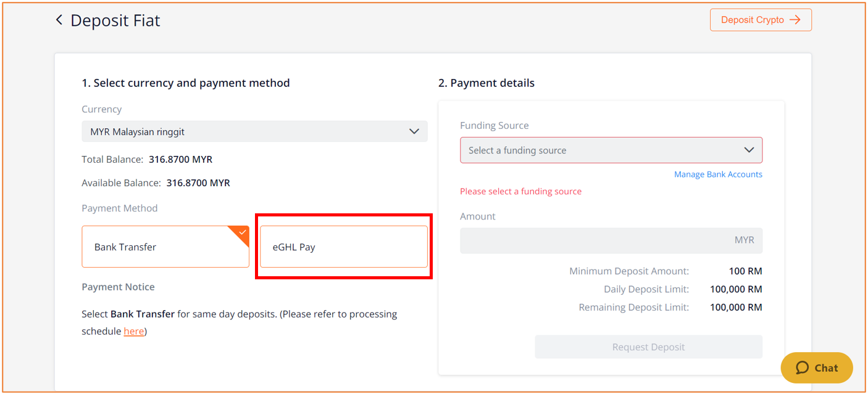Viewport: 868px width, 394px height.
Task: Open the Select a funding source dropdown
Action: [x=611, y=150]
